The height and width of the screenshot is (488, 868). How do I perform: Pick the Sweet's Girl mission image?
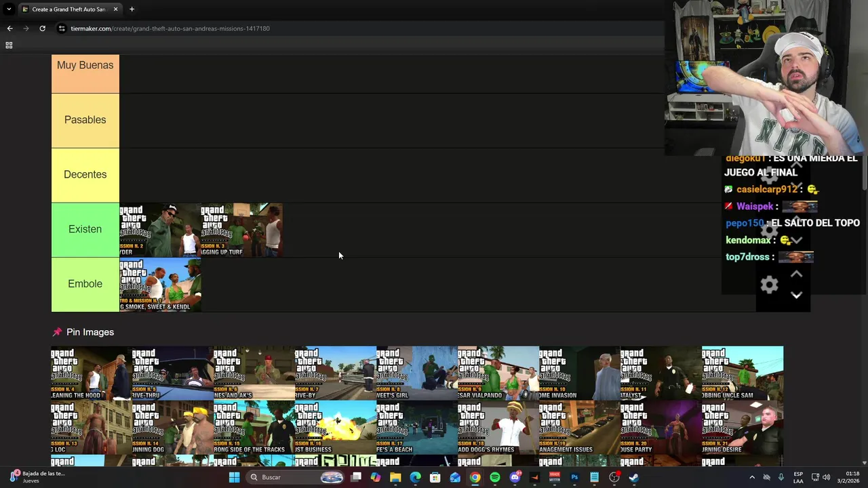pos(417,373)
